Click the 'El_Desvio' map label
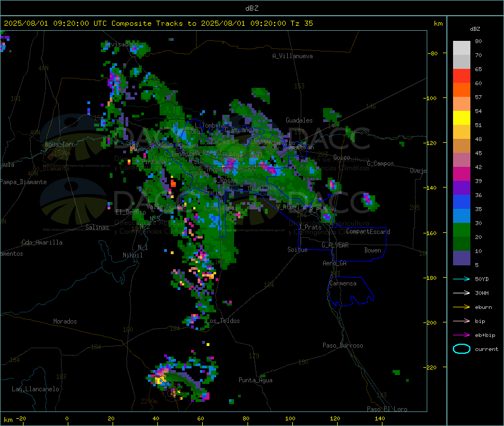The width and height of the screenshot is (504, 426). click(130, 212)
